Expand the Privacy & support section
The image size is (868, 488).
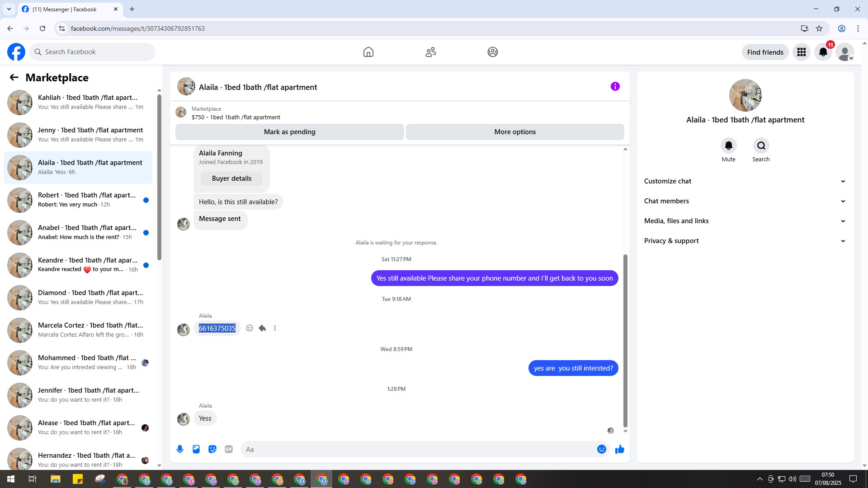pos(745,241)
